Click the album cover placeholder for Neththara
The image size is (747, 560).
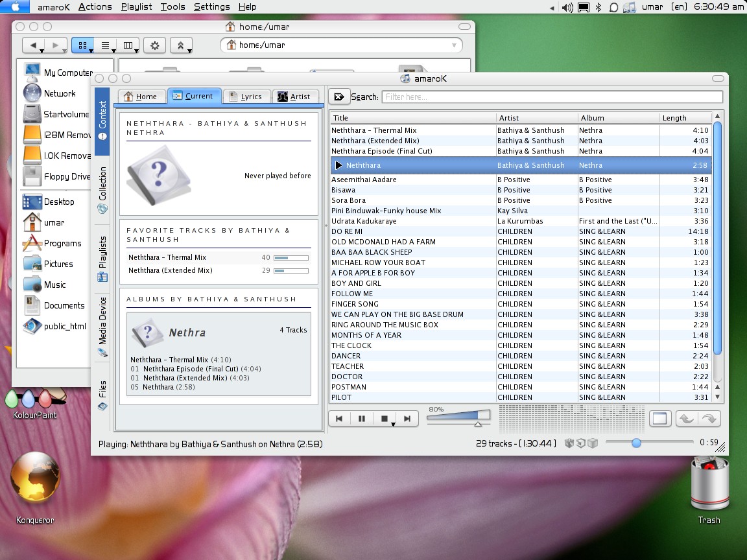(x=159, y=175)
